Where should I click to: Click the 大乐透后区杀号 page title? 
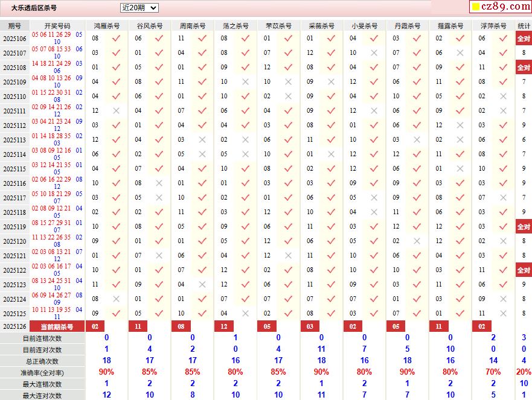coord(34,8)
